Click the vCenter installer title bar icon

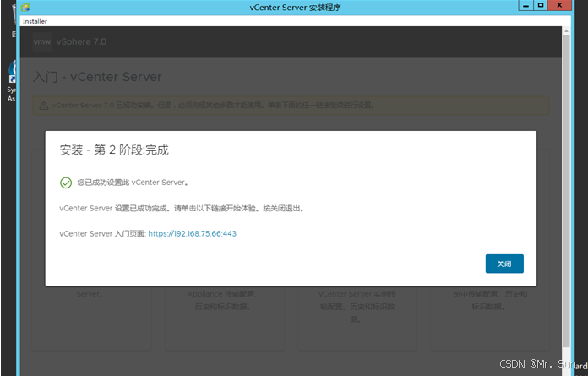pyautogui.click(x=25, y=7)
